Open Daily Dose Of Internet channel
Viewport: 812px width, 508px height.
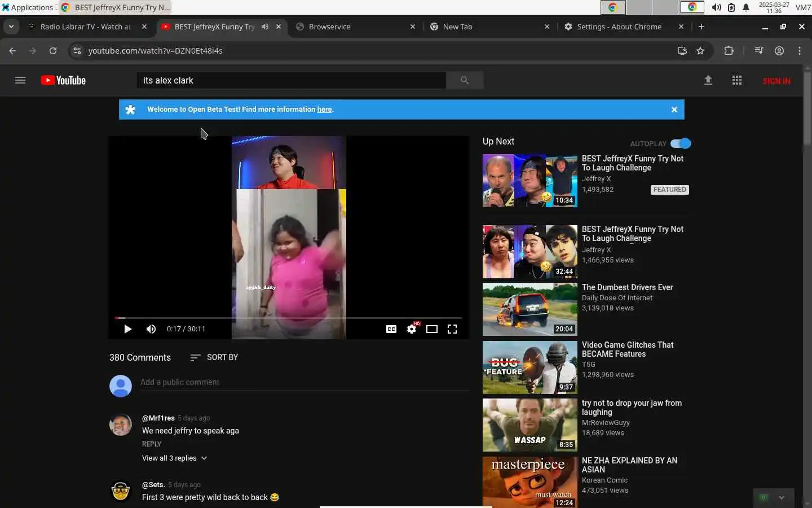click(x=617, y=298)
